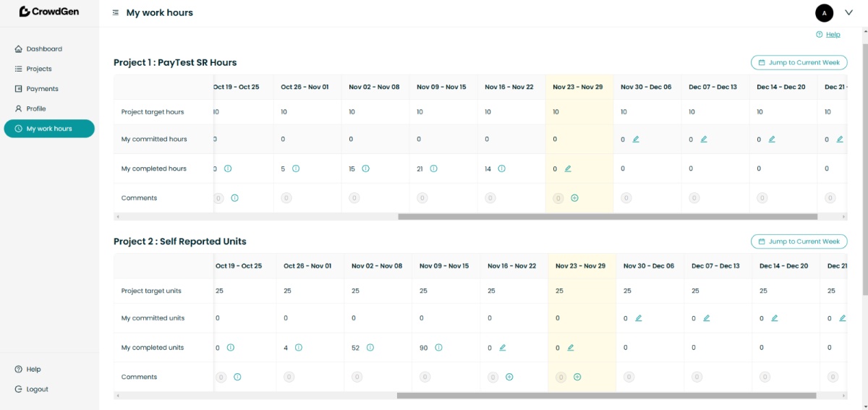This screenshot has width=868, height=410.
Task: Click Project 1 horizontal scrollbar thumb
Action: tap(608, 216)
